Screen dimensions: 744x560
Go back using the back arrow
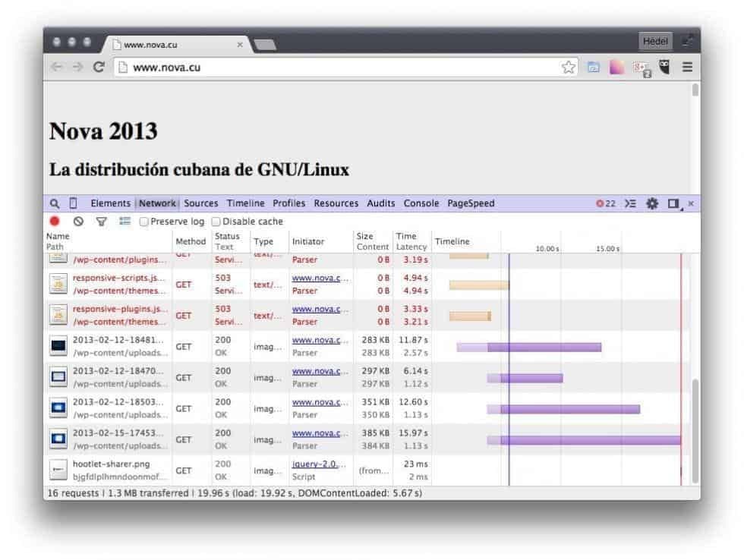[x=56, y=68]
